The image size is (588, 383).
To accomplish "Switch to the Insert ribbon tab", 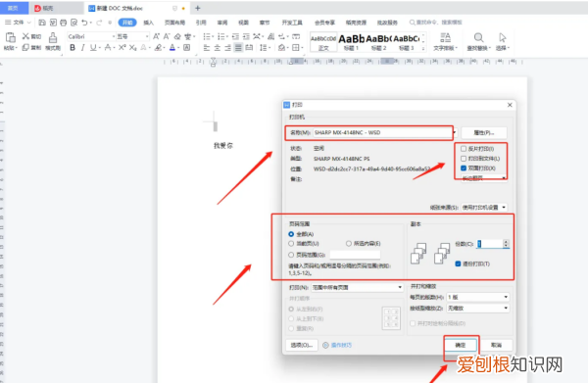I will tap(149, 23).
